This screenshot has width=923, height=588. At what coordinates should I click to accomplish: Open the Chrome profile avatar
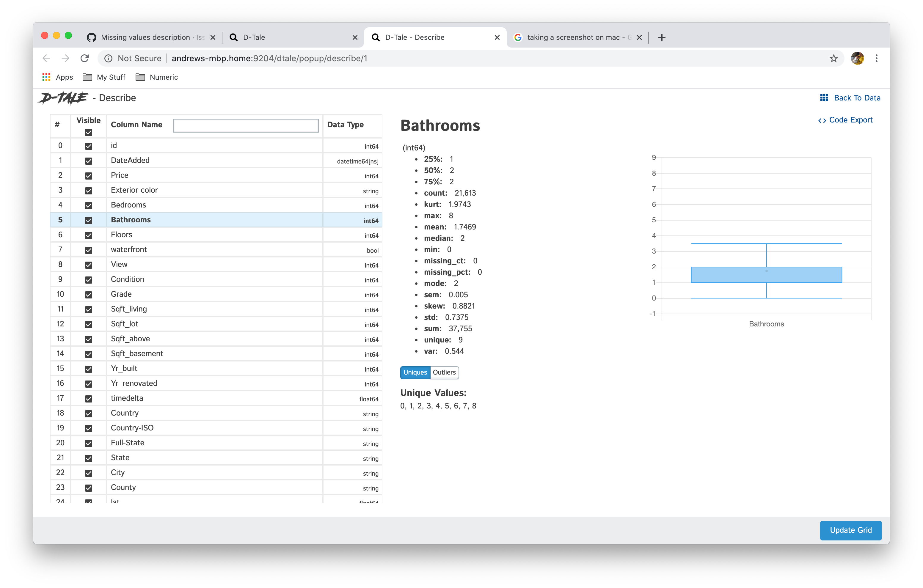[858, 58]
